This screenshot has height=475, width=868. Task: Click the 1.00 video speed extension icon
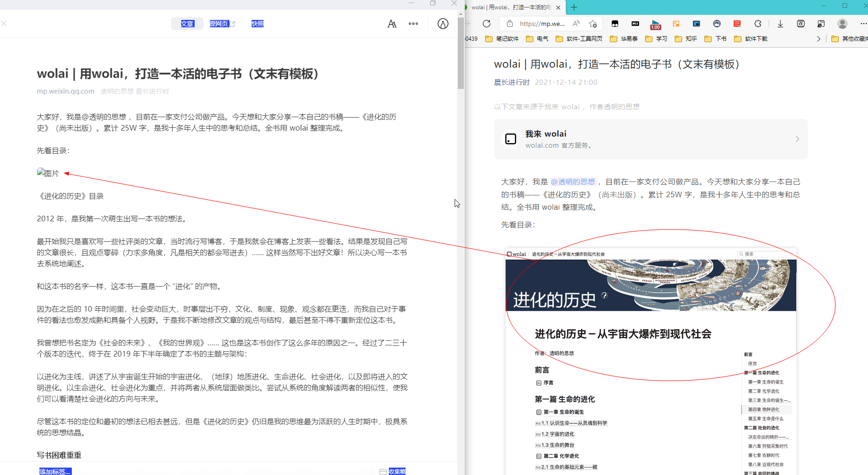coord(656,25)
